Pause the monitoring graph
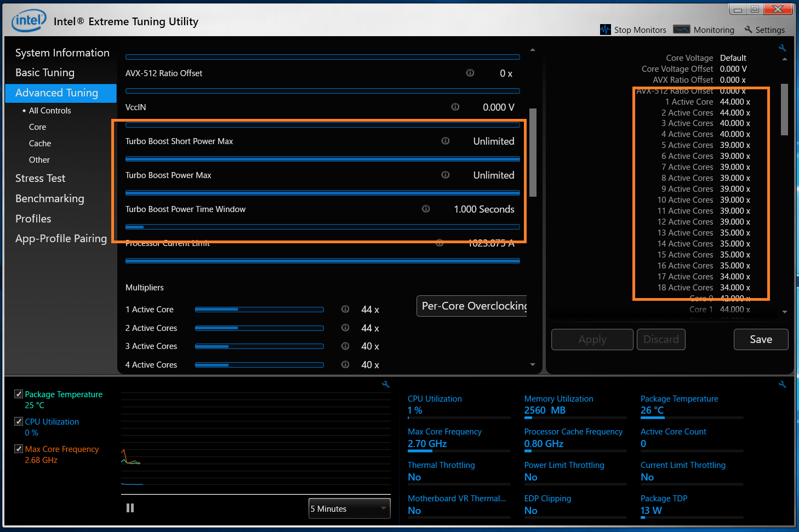799x532 pixels. 130,508
